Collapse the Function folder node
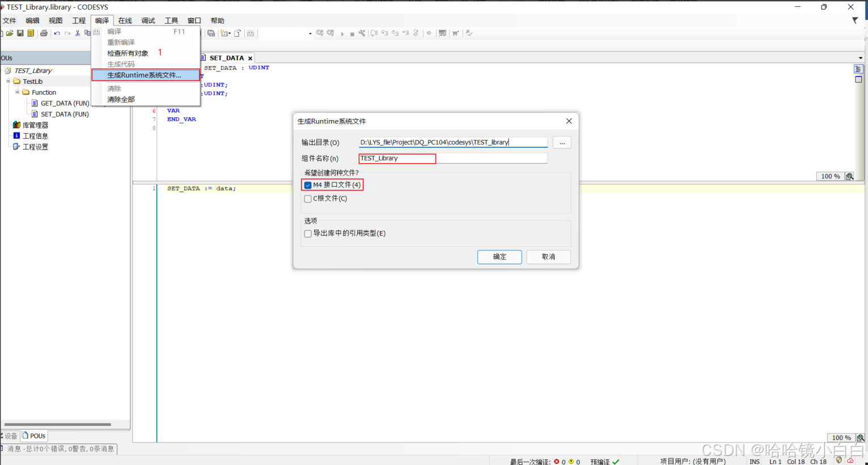This screenshot has height=465, width=868. [17, 92]
